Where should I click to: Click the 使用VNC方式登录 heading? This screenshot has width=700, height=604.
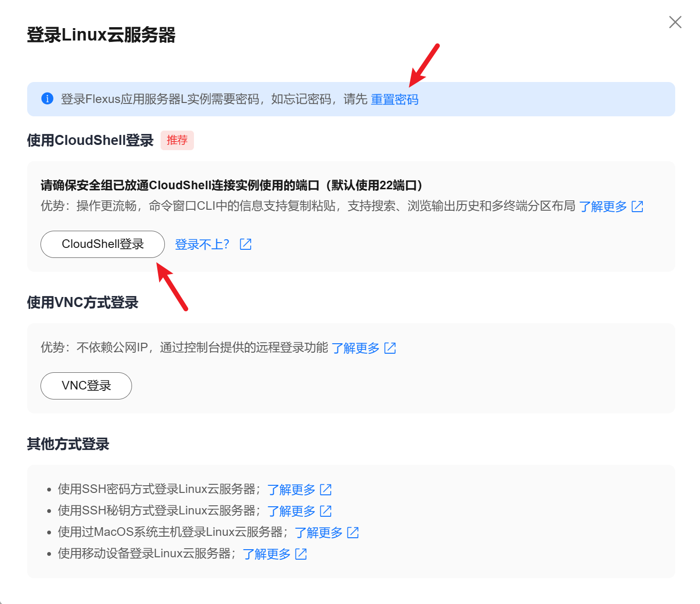click(82, 302)
